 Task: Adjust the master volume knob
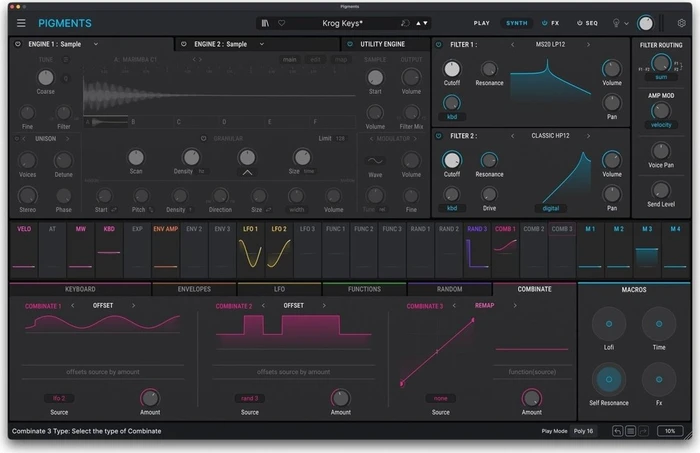[645, 23]
